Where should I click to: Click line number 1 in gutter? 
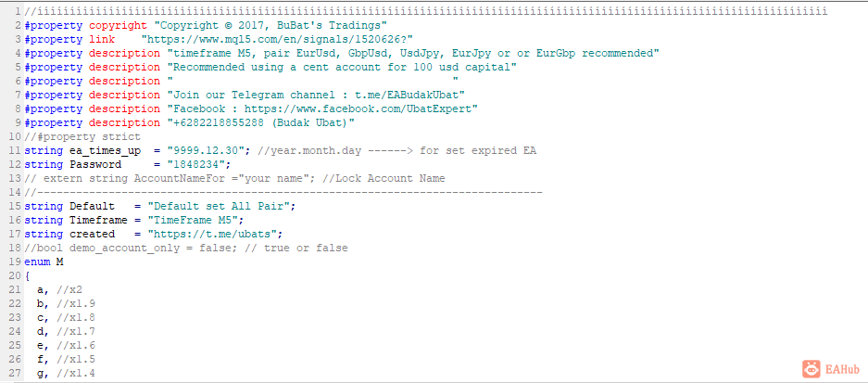(19, 12)
